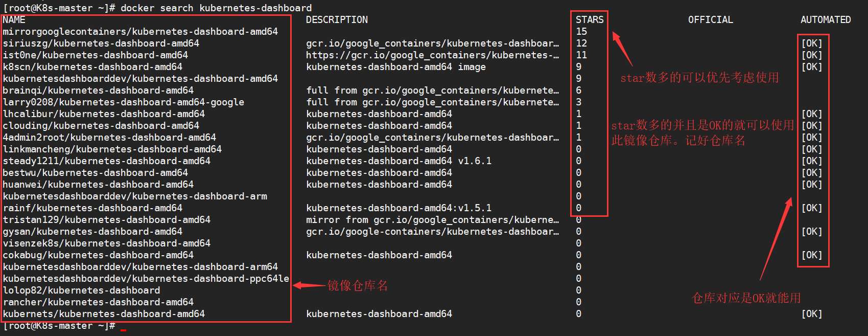Click the larry0208 kubernetes-dashboard-amd64-google entry
868x336 pixels.
click(124, 102)
